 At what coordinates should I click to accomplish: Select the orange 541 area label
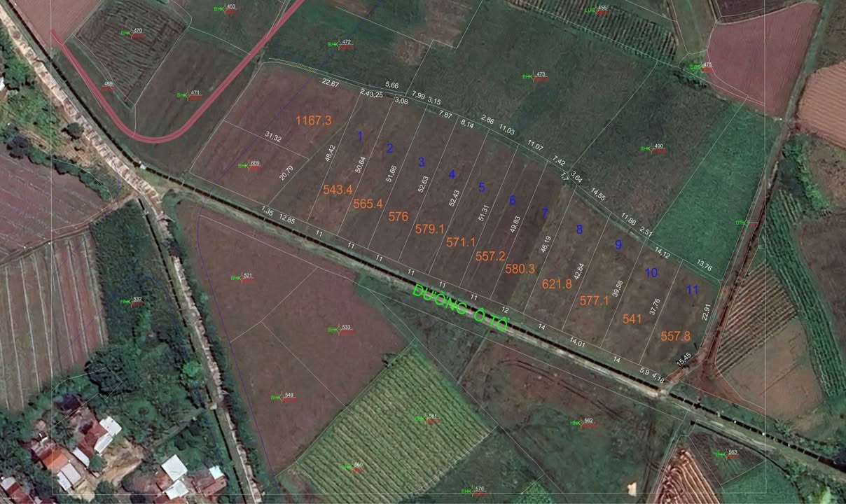click(x=632, y=318)
